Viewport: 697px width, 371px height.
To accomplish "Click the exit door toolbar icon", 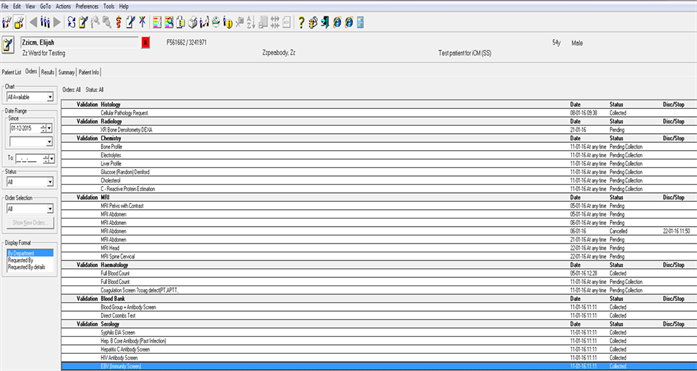I will [326, 22].
